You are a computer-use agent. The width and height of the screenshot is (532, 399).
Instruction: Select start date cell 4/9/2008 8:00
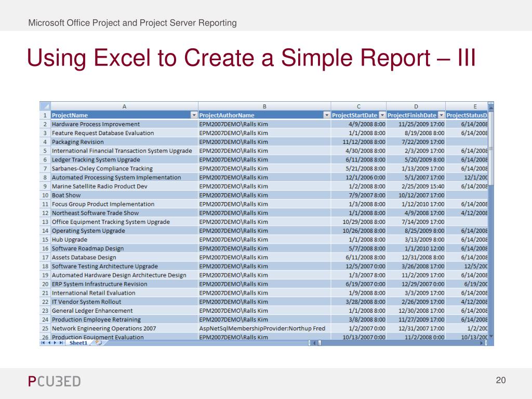[x=358, y=124]
